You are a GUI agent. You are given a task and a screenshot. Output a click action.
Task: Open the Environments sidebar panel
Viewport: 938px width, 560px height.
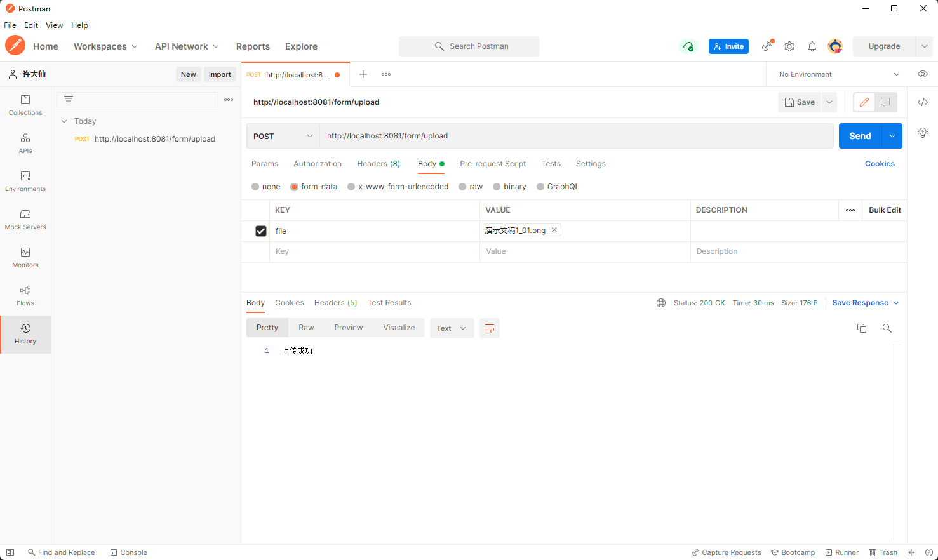(25, 182)
